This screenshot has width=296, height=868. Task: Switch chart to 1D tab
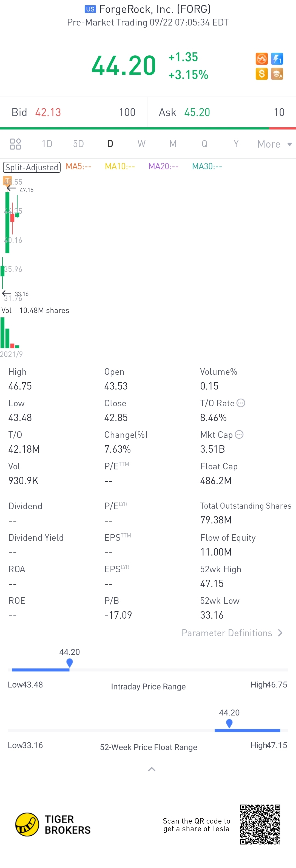[x=47, y=144]
